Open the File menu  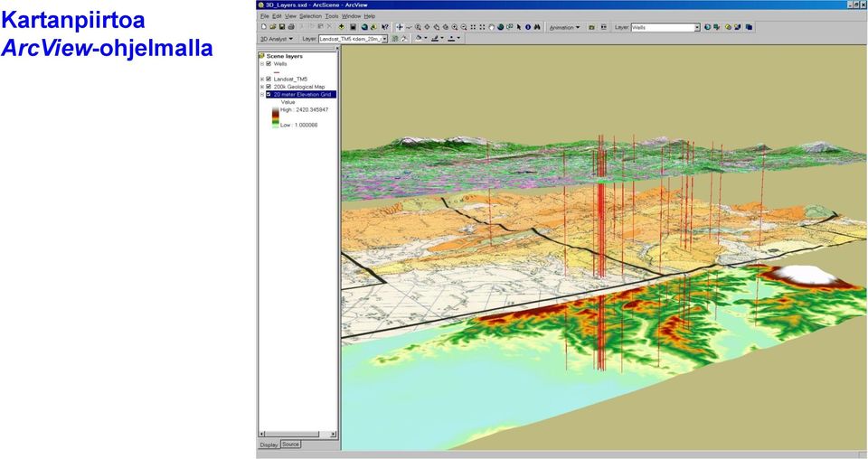(x=265, y=16)
